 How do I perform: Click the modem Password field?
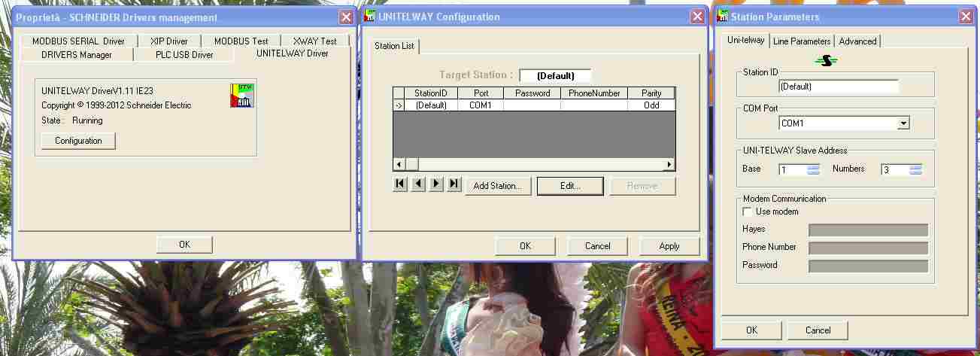[868, 266]
